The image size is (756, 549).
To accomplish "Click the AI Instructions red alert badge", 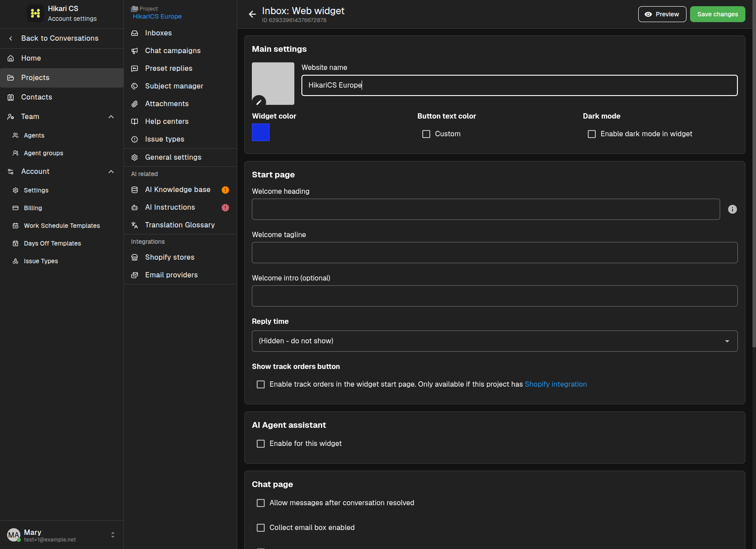I will pos(225,207).
